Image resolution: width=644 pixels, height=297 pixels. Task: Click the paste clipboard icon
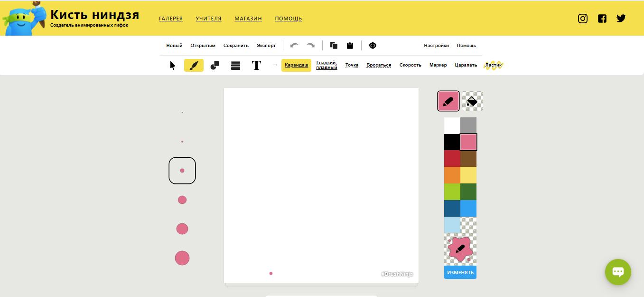(350, 46)
